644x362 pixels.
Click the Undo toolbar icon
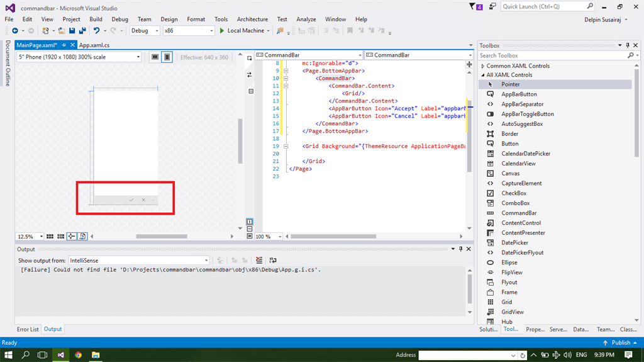96,30
